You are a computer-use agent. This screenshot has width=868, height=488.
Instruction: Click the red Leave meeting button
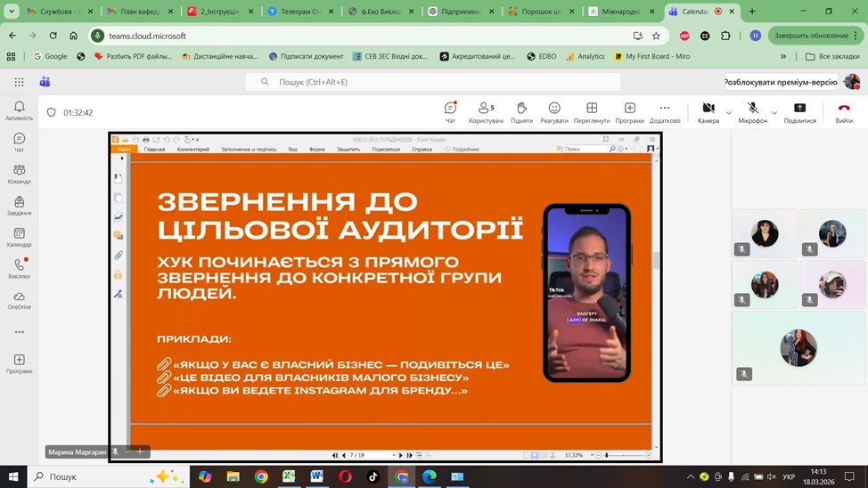[x=843, y=111]
